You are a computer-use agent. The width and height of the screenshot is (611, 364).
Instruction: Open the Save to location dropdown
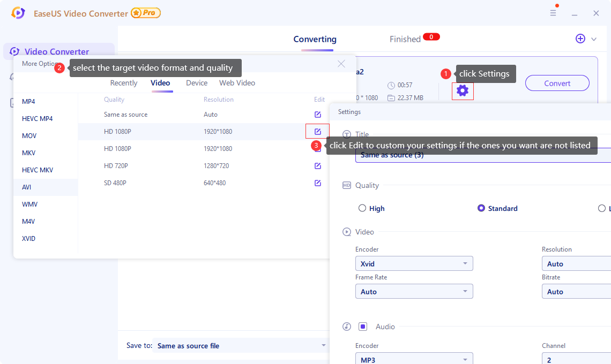point(241,346)
